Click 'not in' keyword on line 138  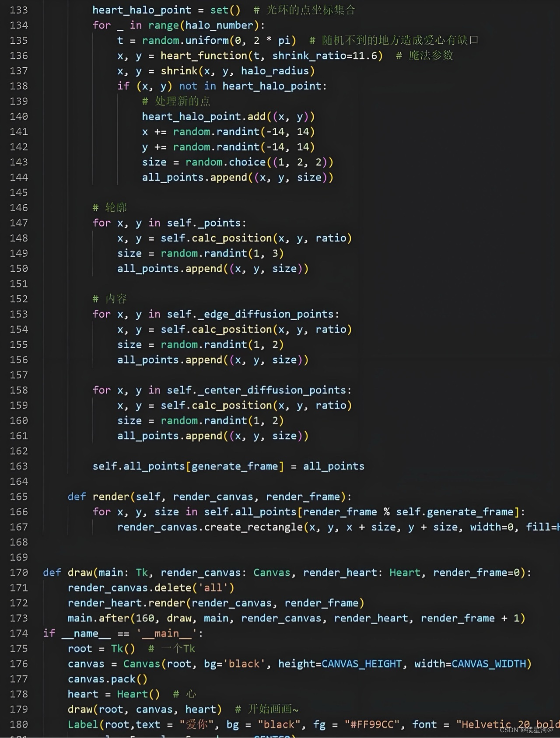tap(198, 86)
